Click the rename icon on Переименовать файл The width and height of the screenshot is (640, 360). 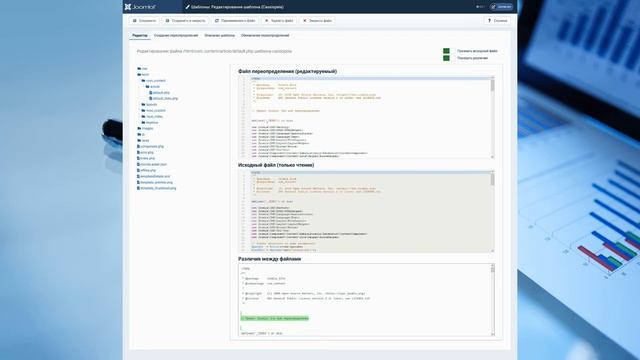point(217,20)
